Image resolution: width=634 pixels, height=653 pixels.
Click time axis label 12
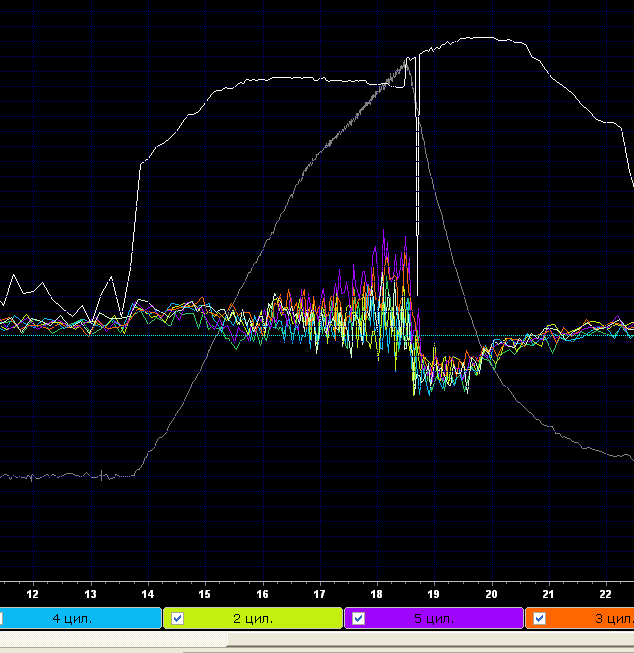click(x=32, y=594)
